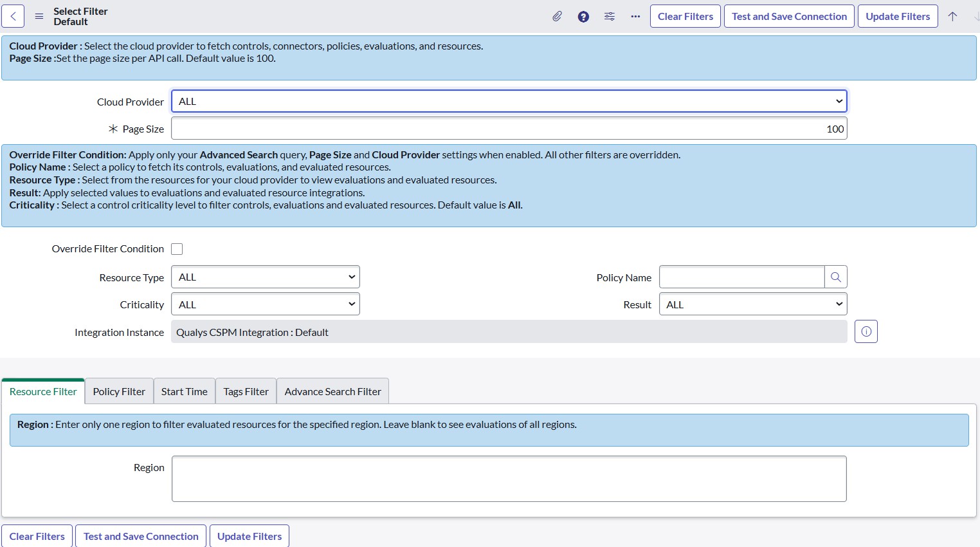Click the Integration Instance read-only field
The height and width of the screenshot is (547, 980).
pyautogui.click(x=509, y=332)
